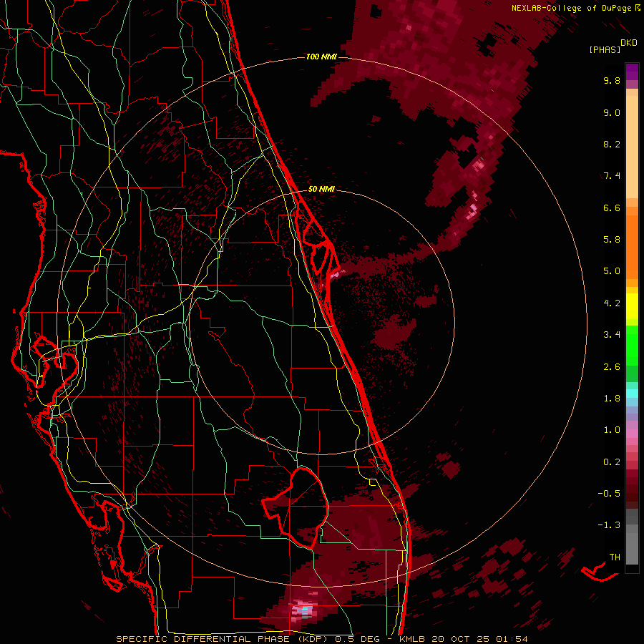644x644 pixels.
Task: Click the -1.3 scale value
Action: (x=609, y=525)
